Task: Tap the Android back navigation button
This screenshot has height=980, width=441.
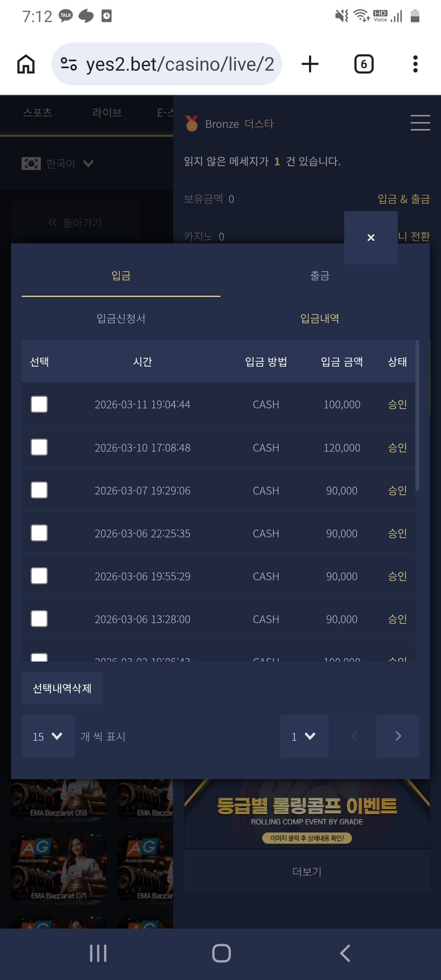Action: tap(345, 953)
